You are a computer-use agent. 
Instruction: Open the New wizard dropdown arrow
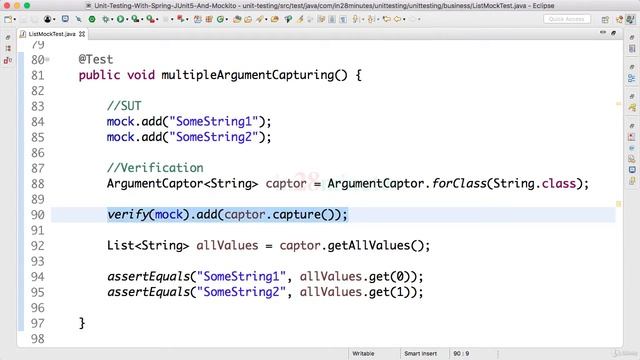point(15,19)
